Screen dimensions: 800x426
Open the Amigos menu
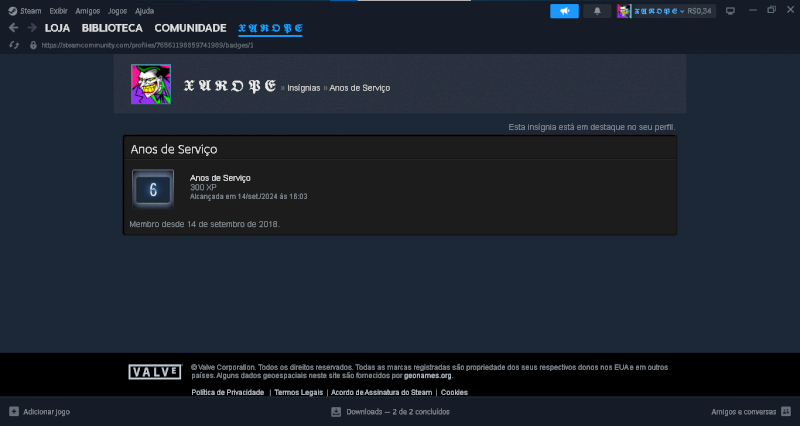click(x=87, y=11)
